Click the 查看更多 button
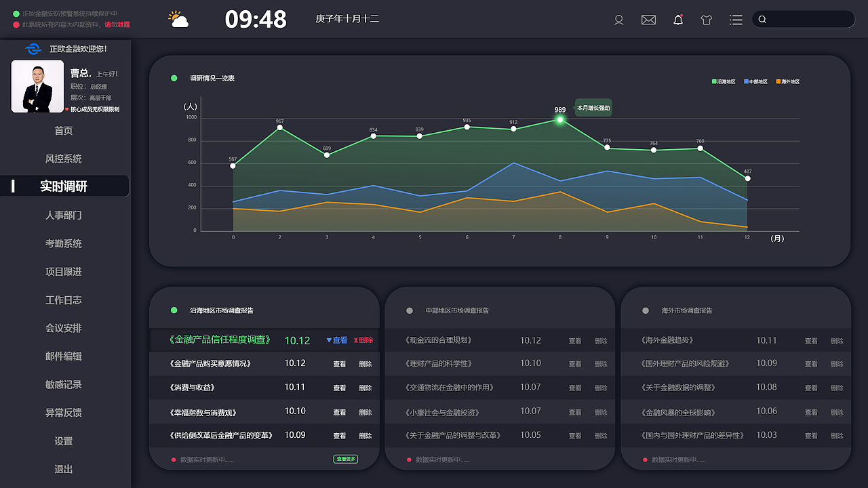868x488 pixels. click(x=345, y=459)
